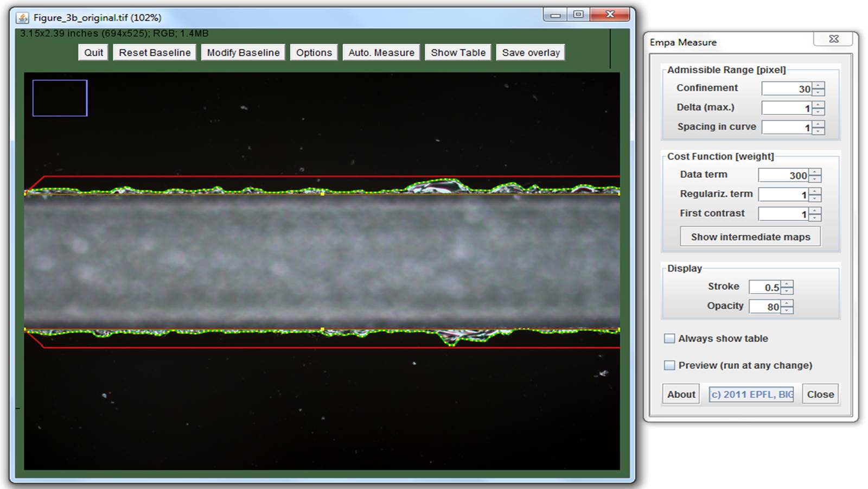Image resolution: width=868 pixels, height=489 pixels.
Task: Increase Spacing in curve value
Action: [x=819, y=124]
